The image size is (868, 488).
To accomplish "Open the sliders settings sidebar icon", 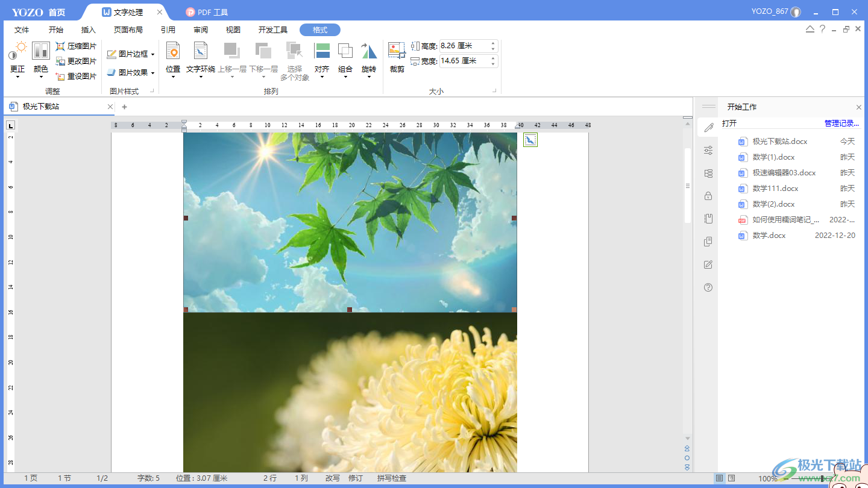I will pyautogui.click(x=708, y=151).
